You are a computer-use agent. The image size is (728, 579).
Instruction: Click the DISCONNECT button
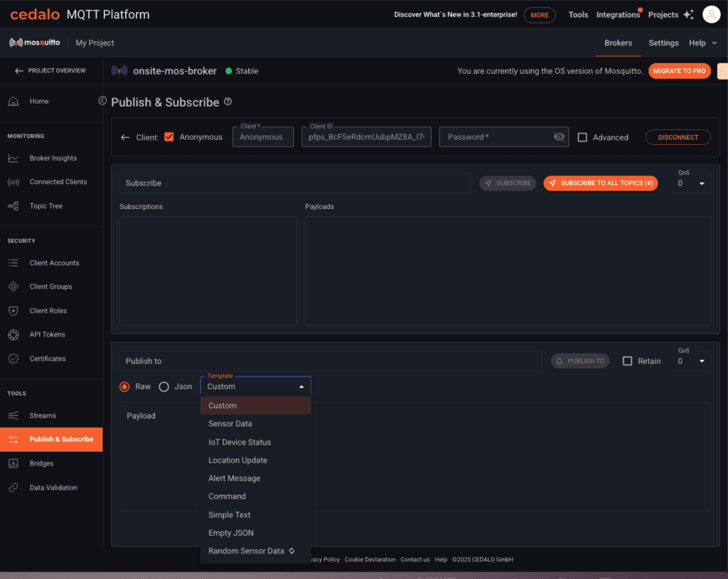tap(678, 136)
